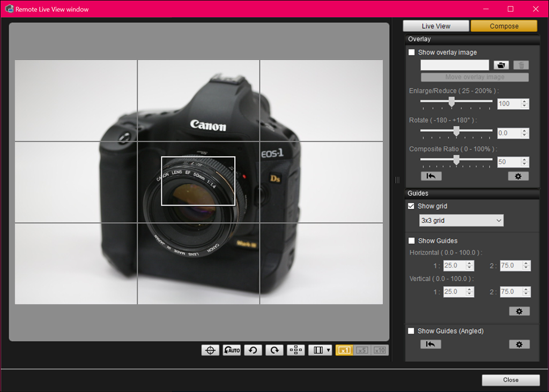Increase Horizontal guide 1 with stepper
Image resolution: width=549 pixels, height=392 pixels.
coord(470,263)
